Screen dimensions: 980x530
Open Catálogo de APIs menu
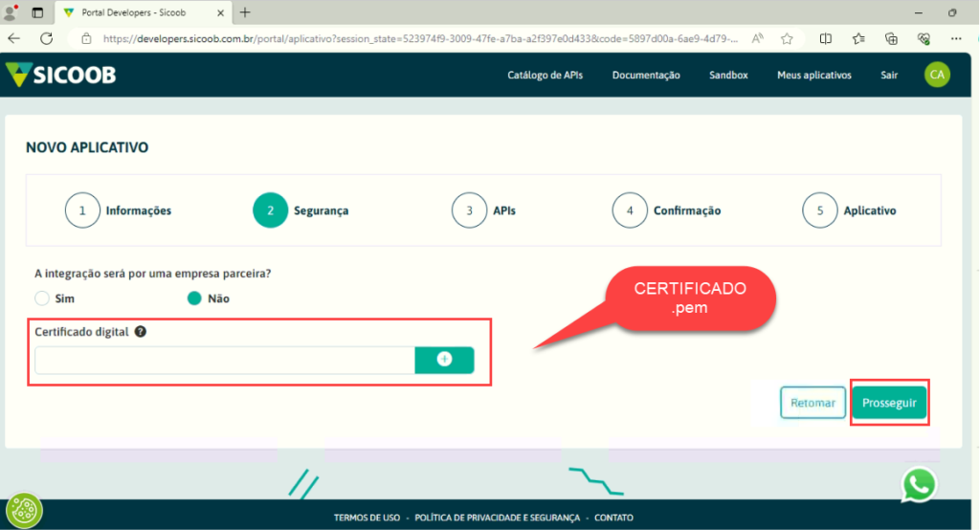[545, 75]
